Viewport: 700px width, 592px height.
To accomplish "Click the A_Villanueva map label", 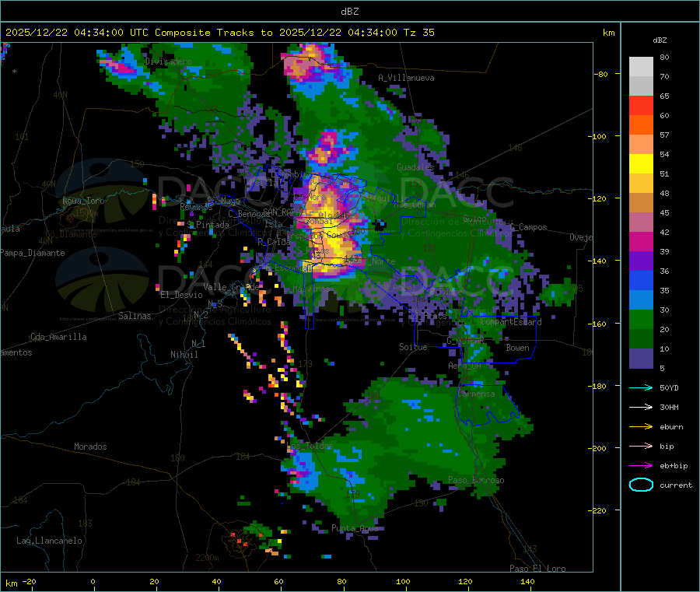I will (x=406, y=78).
